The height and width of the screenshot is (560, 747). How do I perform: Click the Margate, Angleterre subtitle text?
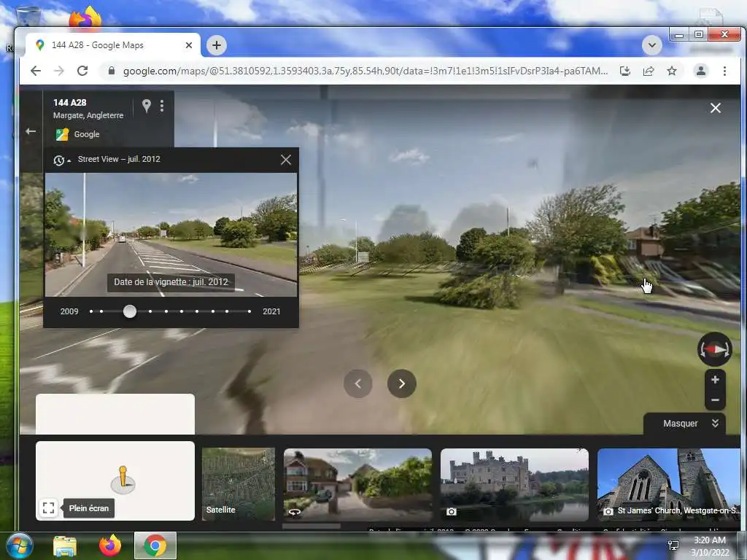tap(88, 115)
